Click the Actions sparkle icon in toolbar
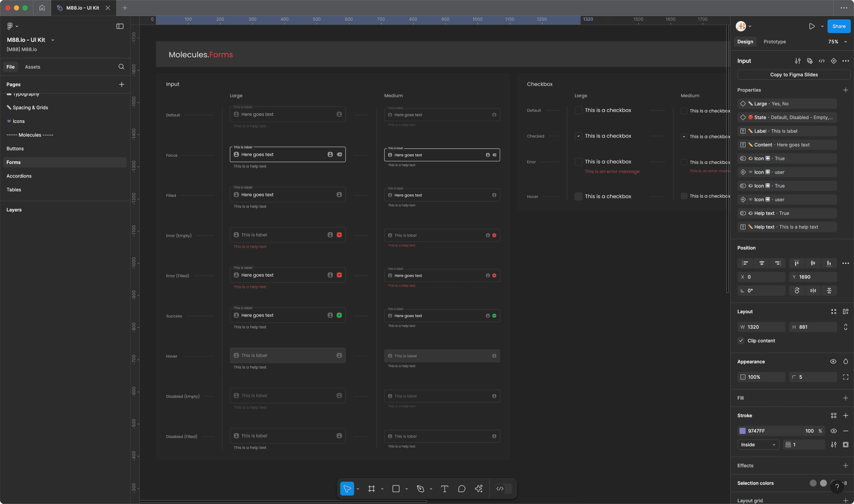This screenshot has height=504, width=854. (x=479, y=489)
